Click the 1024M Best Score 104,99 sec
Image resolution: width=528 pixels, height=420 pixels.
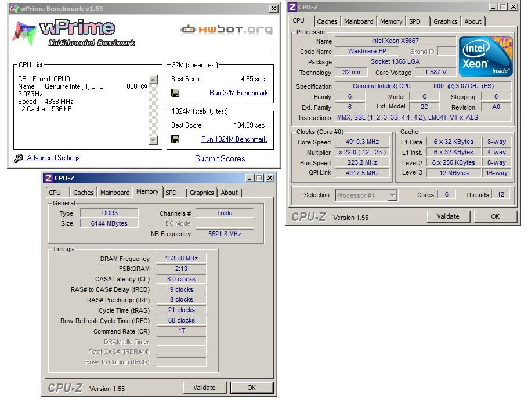(249, 125)
